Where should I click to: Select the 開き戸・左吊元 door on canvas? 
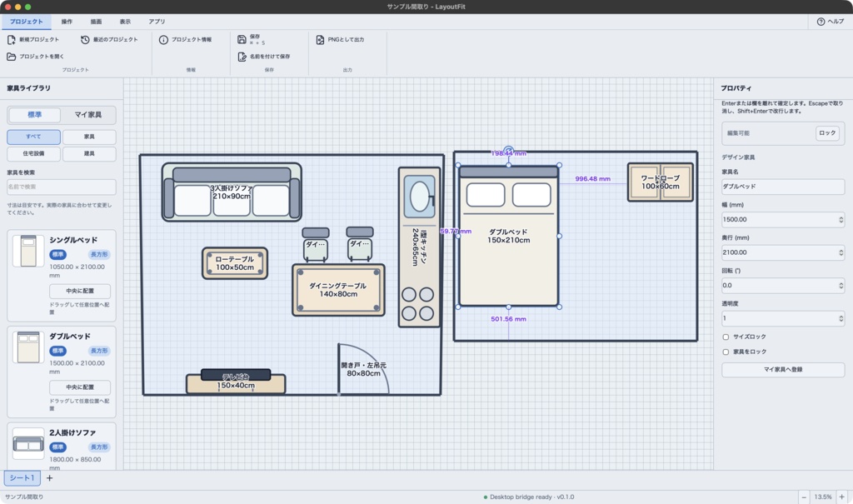(363, 369)
